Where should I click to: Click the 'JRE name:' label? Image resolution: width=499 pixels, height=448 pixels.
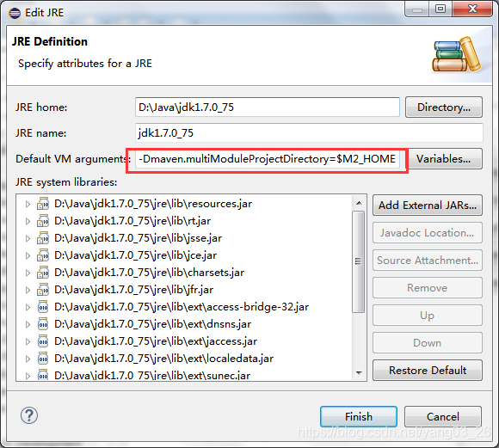pyautogui.click(x=40, y=133)
